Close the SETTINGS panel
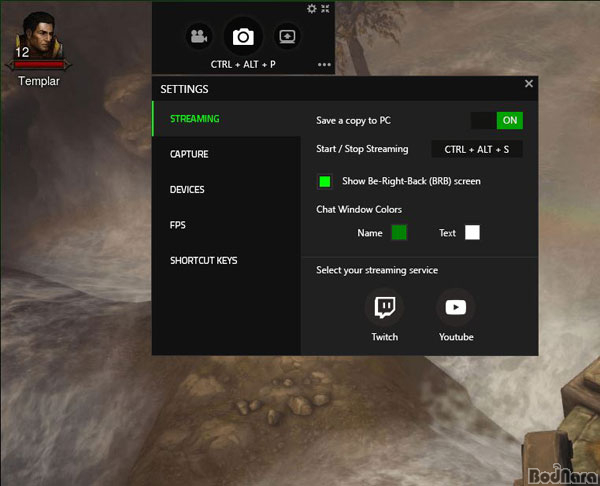Screen dimensions: 600x486 coord(529,83)
